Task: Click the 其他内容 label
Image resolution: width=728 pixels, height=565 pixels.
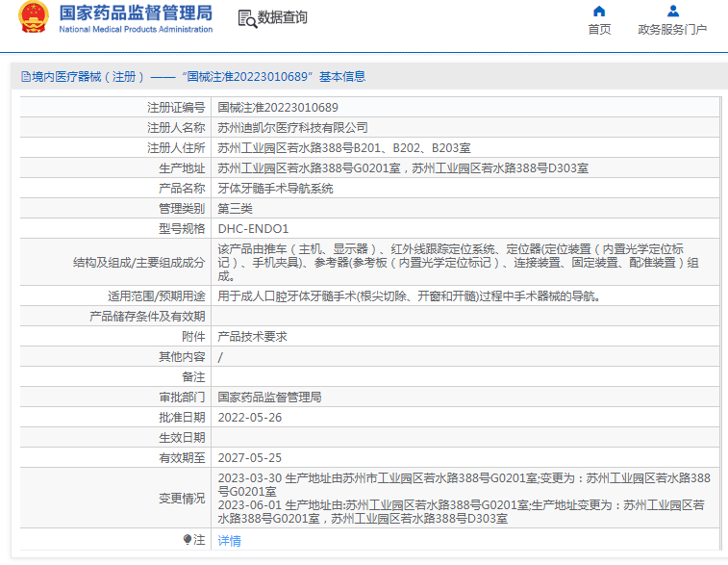Action: pos(182,357)
